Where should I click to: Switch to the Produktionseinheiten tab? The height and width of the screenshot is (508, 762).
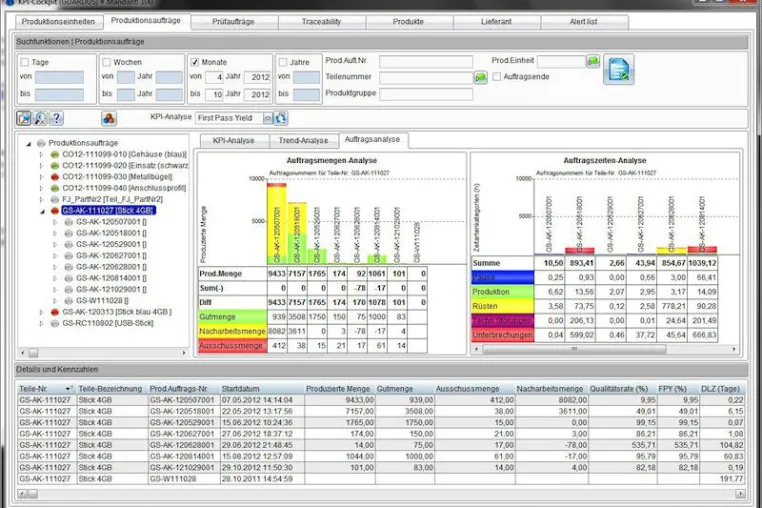[58, 22]
